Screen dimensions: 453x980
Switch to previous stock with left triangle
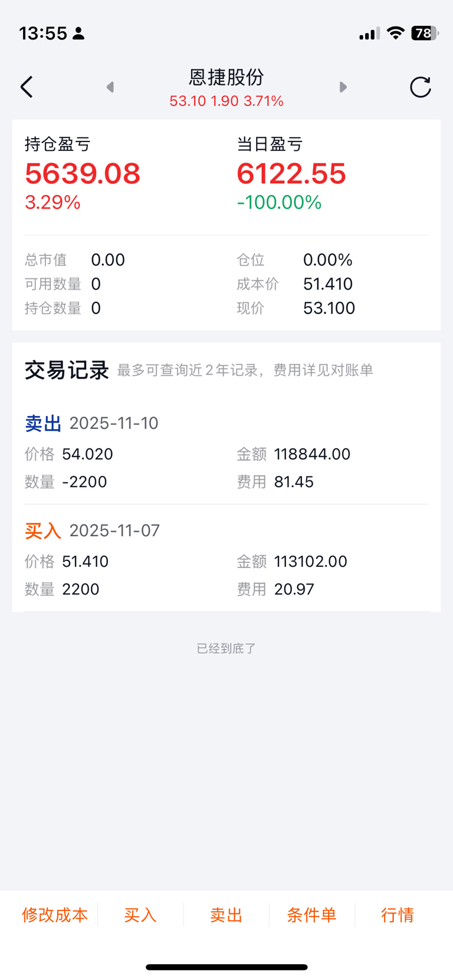pos(110,87)
